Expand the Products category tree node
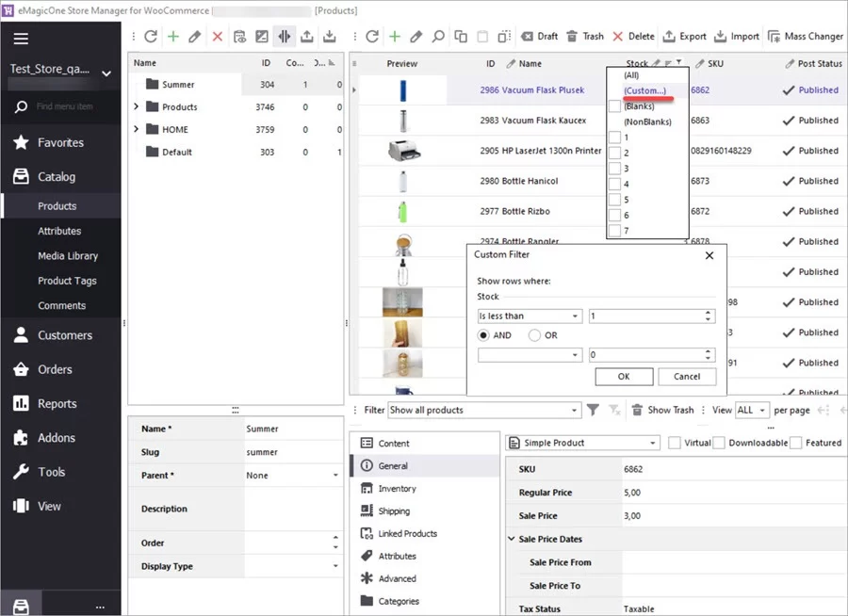Viewport: 848px width, 616px height. [x=136, y=107]
